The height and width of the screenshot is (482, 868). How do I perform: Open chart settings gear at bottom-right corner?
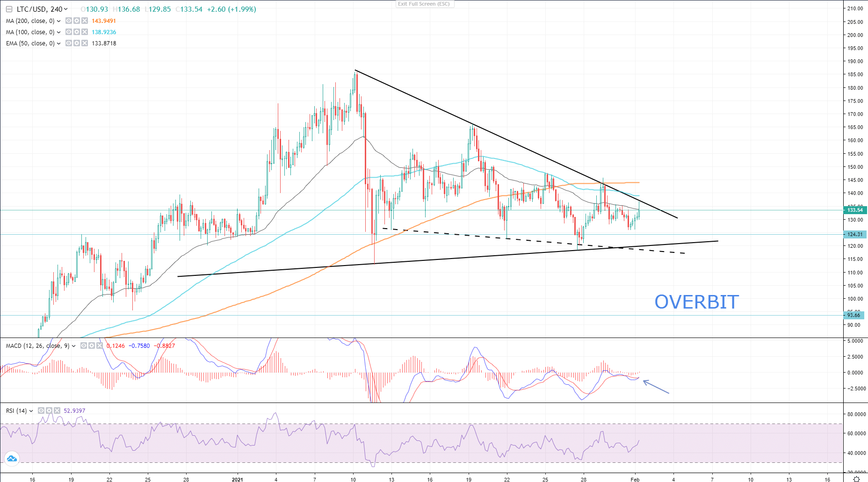856,479
